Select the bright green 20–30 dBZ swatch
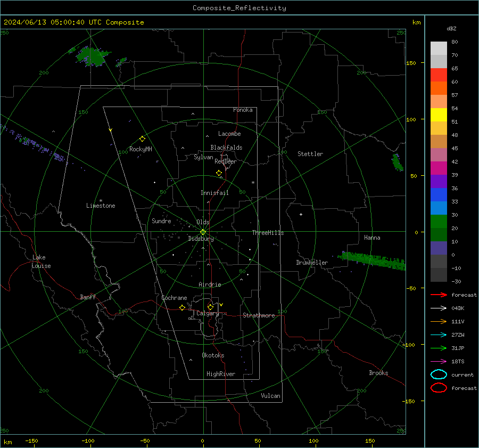 pyautogui.click(x=439, y=222)
